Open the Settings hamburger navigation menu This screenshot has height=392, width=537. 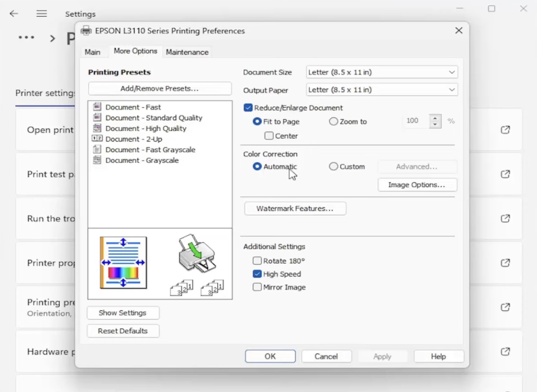point(42,13)
